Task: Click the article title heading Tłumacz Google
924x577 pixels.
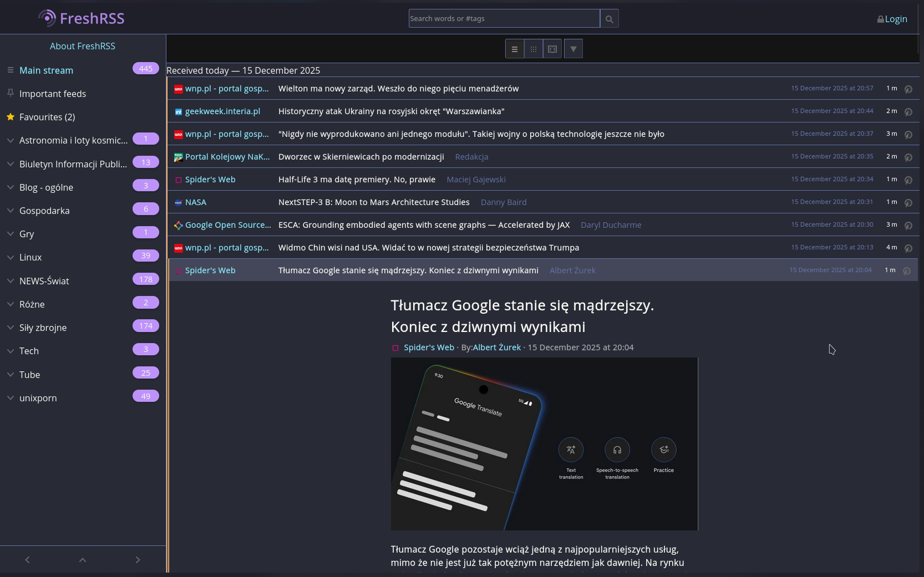Action: click(522, 316)
